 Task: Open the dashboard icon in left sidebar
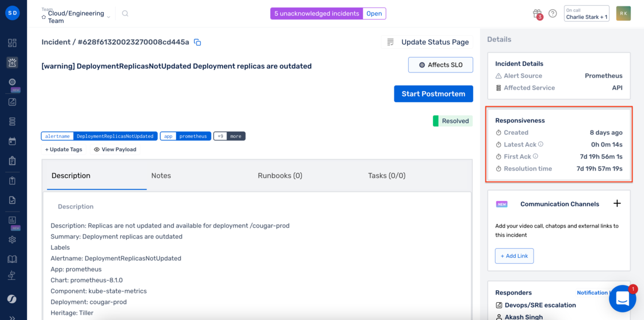12,43
